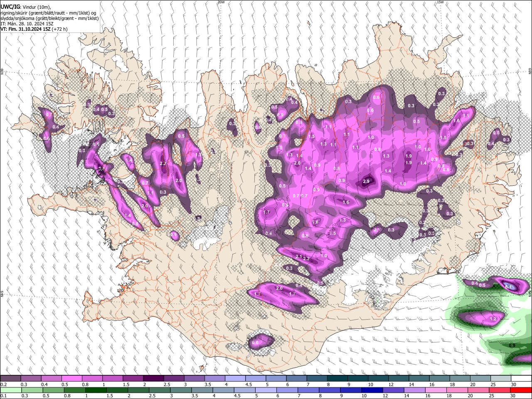Click the "2.1" snowfall value on the map
The image size is (532, 399).
click(298, 257)
